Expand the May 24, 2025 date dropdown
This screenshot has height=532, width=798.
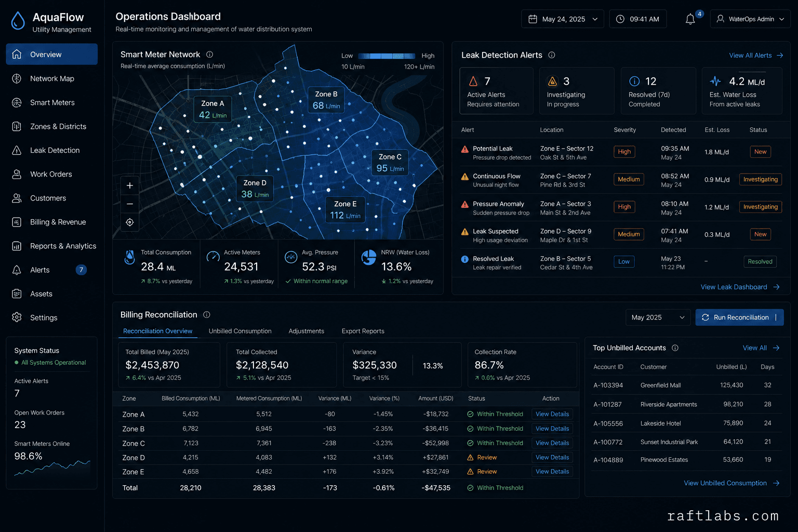[x=563, y=19]
